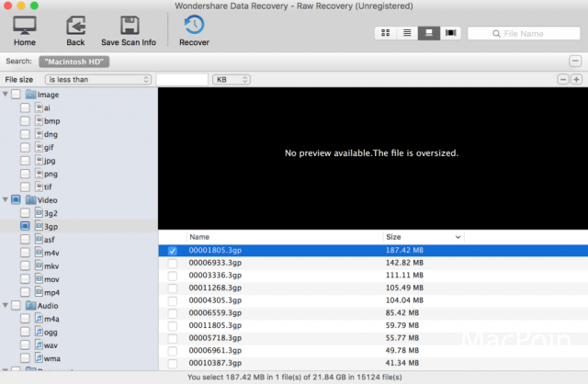
Task: Select row 00004305.3gp
Action: pos(373,300)
